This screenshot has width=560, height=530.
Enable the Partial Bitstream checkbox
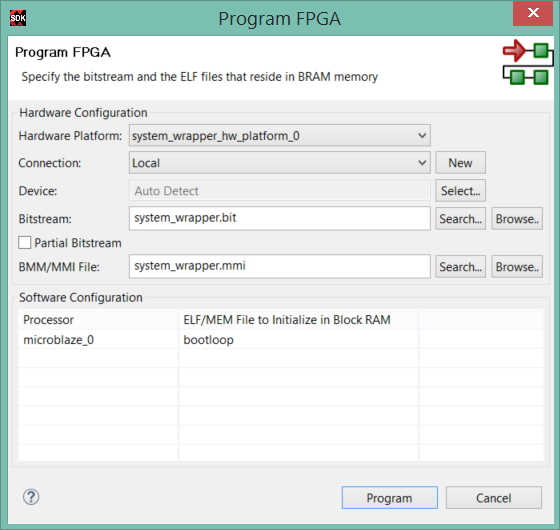tap(25, 242)
